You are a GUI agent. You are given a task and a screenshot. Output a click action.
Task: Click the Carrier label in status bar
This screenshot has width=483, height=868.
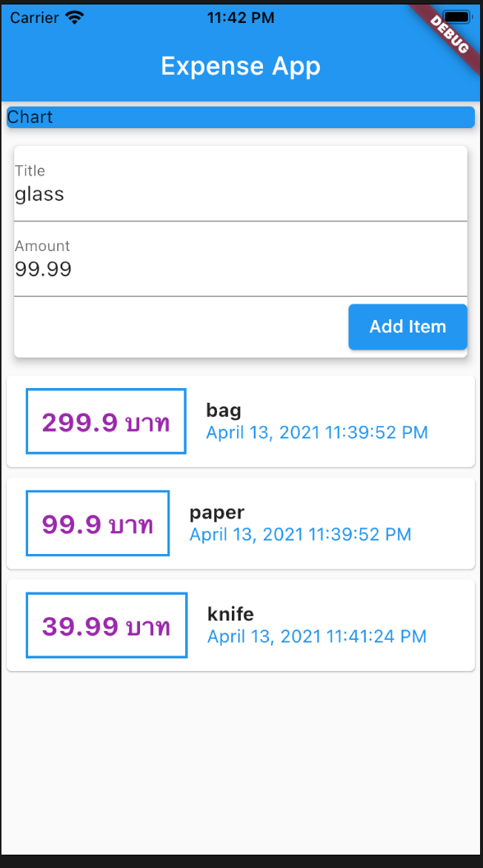(x=35, y=18)
